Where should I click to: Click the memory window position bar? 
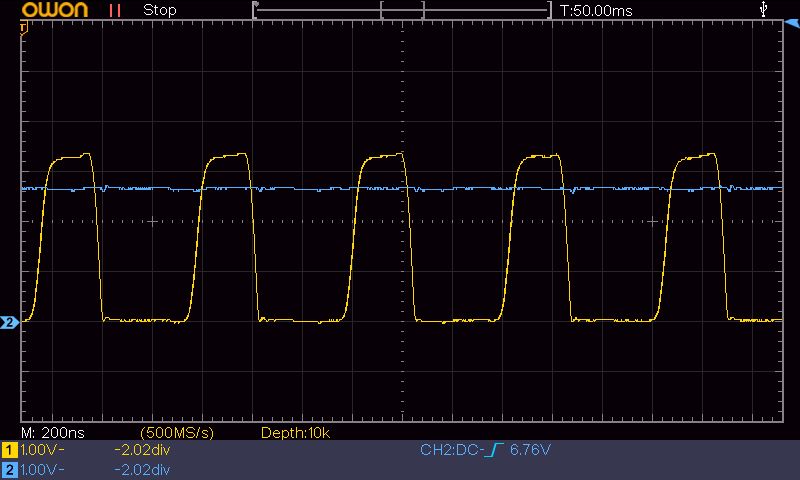402,10
